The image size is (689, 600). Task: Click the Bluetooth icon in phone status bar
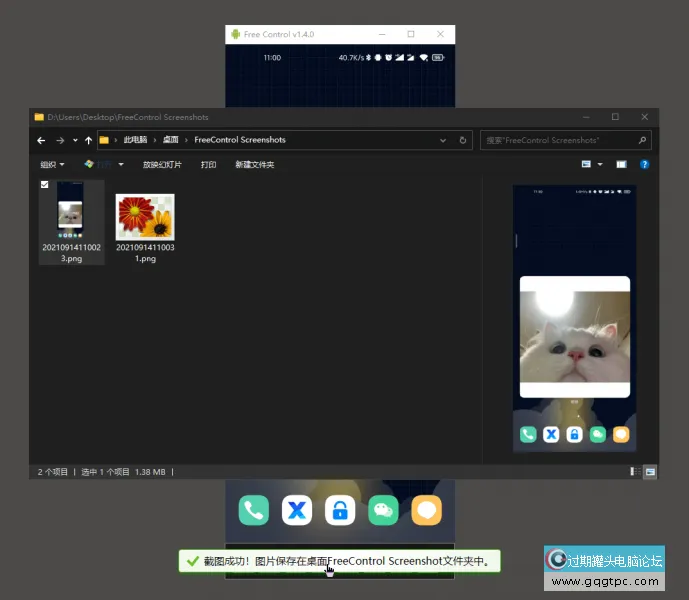[x=369, y=58]
